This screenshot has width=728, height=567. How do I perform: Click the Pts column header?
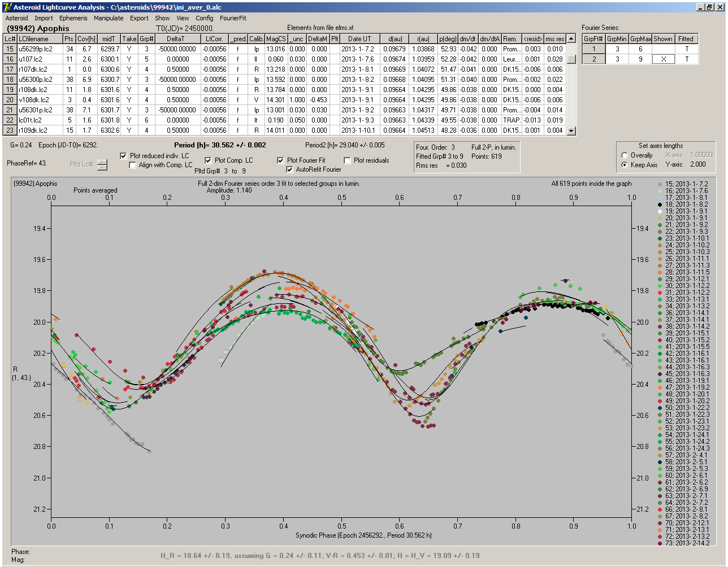click(68, 39)
